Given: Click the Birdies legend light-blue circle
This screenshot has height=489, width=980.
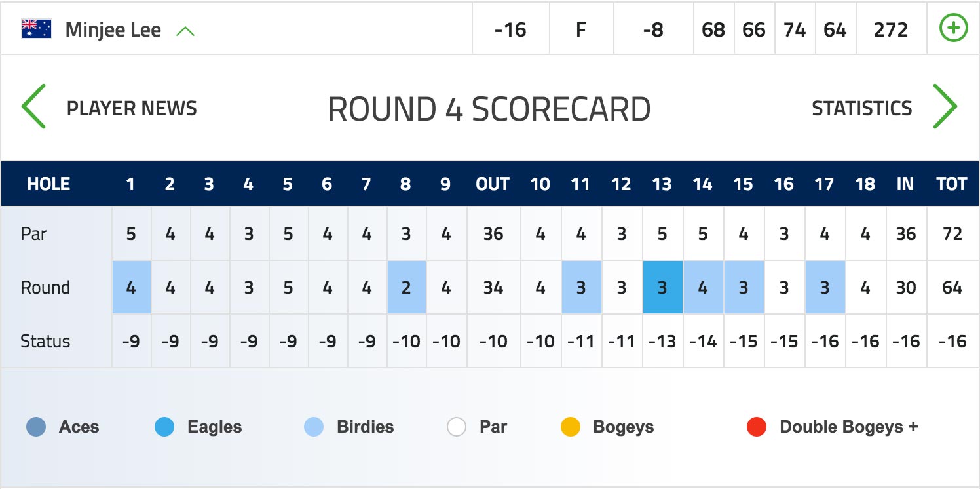Looking at the screenshot, I should 314,427.
